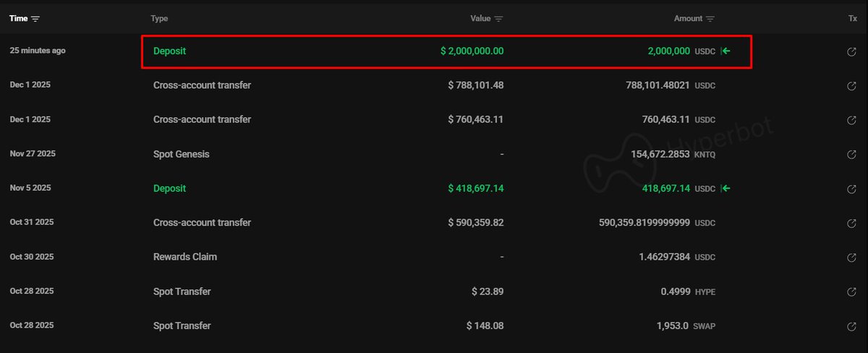Click the Rewards Claim transaction type

pos(184,257)
